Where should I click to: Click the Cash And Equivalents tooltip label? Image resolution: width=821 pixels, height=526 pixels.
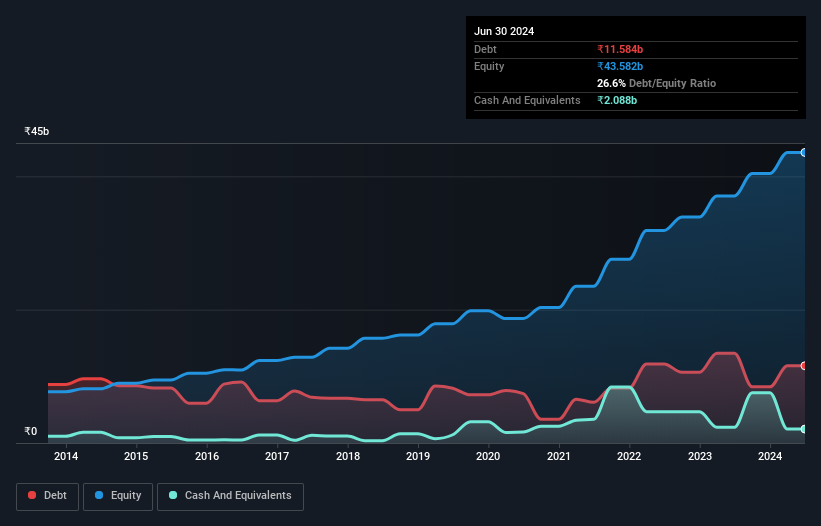(x=527, y=100)
